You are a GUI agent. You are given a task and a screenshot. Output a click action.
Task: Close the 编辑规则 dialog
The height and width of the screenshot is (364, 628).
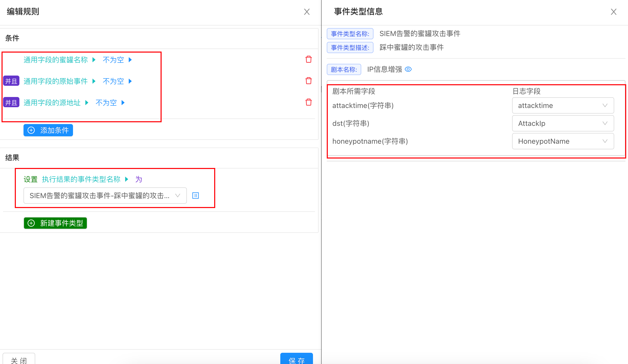[x=307, y=12]
